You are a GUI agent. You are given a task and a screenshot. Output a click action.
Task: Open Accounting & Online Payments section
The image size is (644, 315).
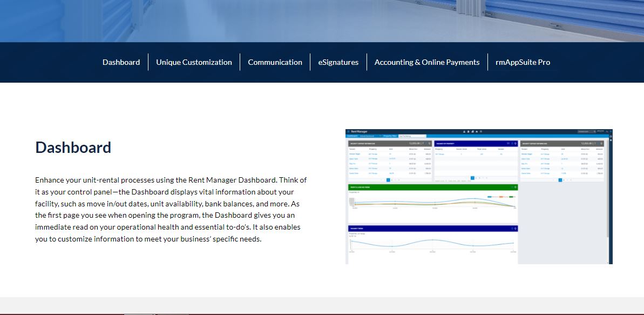coord(427,62)
